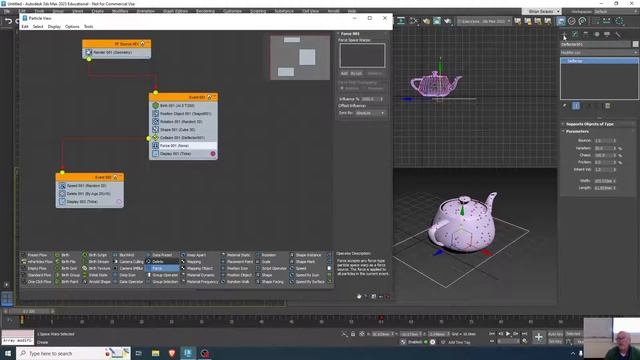
Task: Select the Position Object 001 operator
Action: tap(183, 113)
